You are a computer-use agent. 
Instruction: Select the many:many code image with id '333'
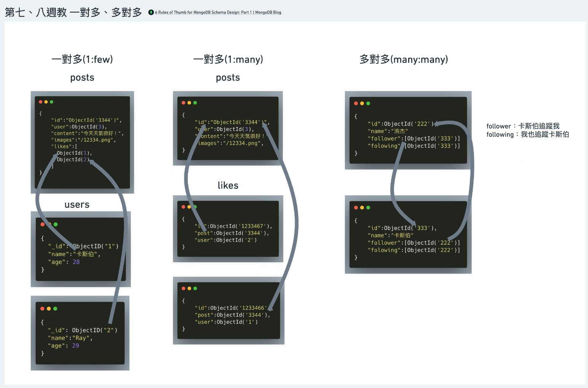click(408, 234)
